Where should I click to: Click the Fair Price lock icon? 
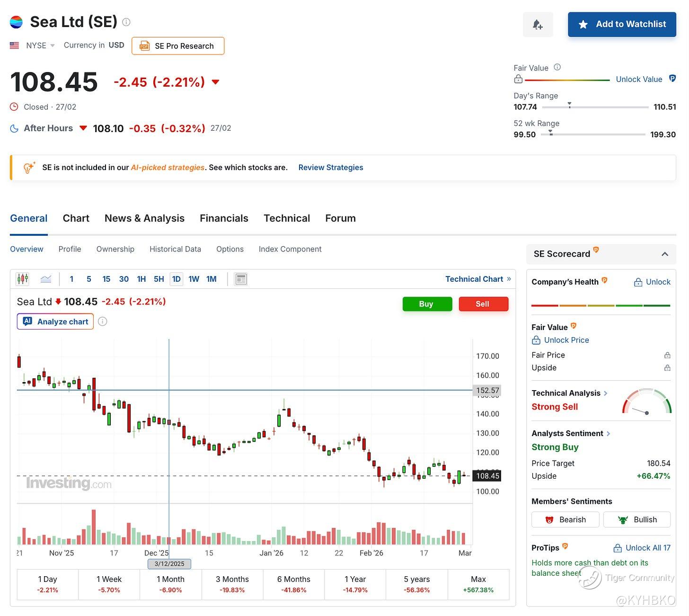point(667,355)
